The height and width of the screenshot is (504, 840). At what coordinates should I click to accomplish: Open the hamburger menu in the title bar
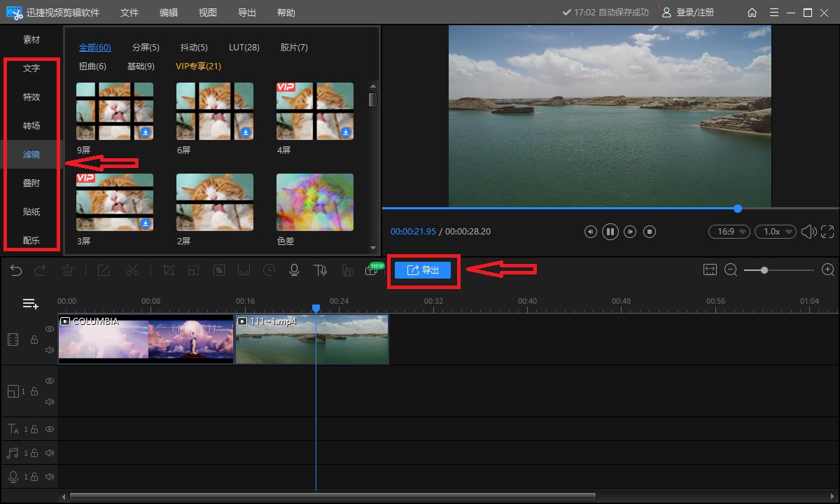[x=773, y=12]
